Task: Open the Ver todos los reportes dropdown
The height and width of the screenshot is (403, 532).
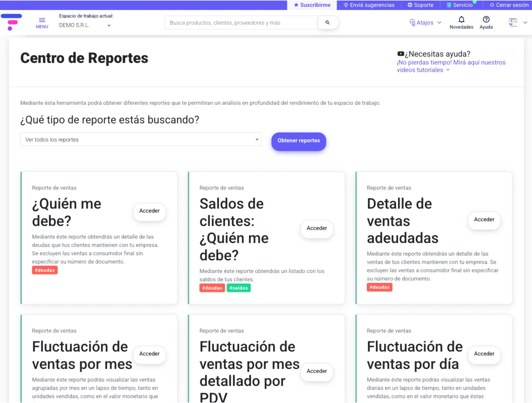Action: pyautogui.click(x=141, y=139)
